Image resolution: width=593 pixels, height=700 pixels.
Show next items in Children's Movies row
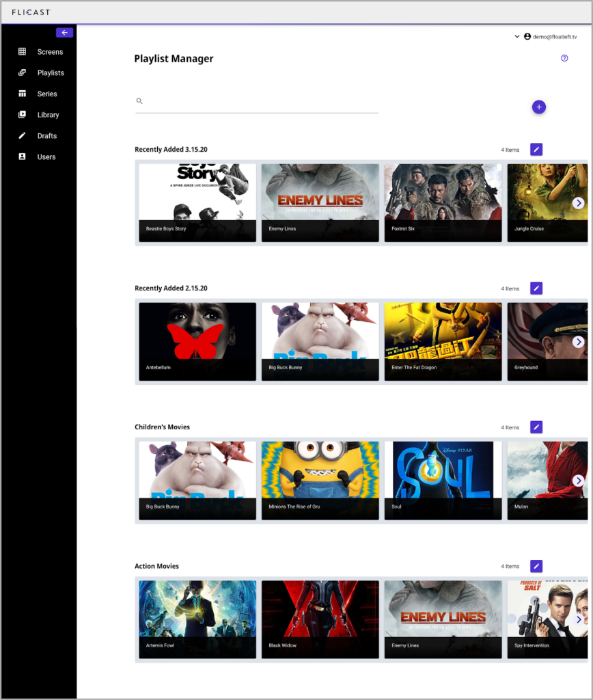[578, 481]
